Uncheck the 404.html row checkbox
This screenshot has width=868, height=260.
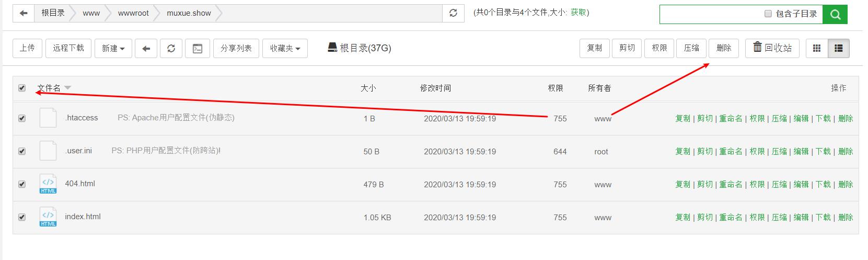(x=22, y=184)
